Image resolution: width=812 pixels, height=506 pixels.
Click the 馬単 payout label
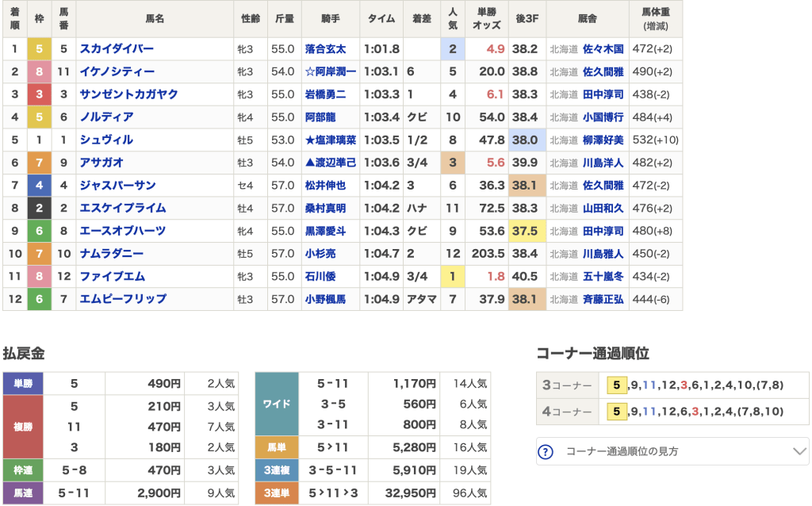277,447
